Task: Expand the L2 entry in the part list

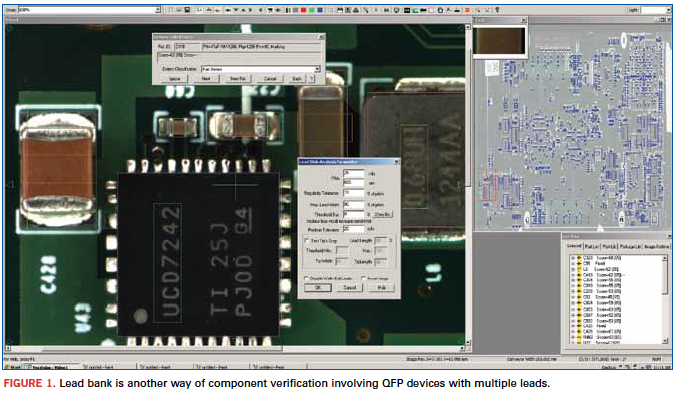Action: [573, 269]
